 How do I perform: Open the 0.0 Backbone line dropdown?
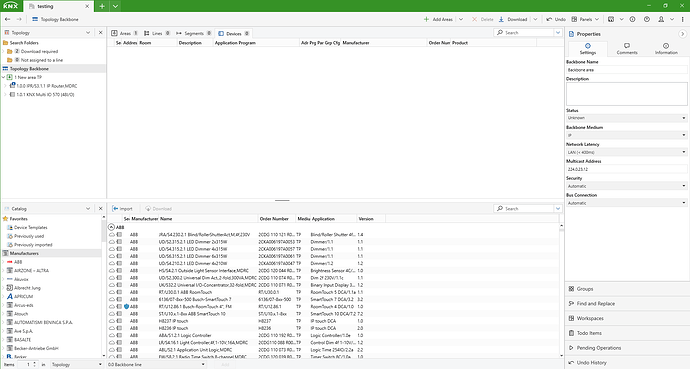click(157, 365)
